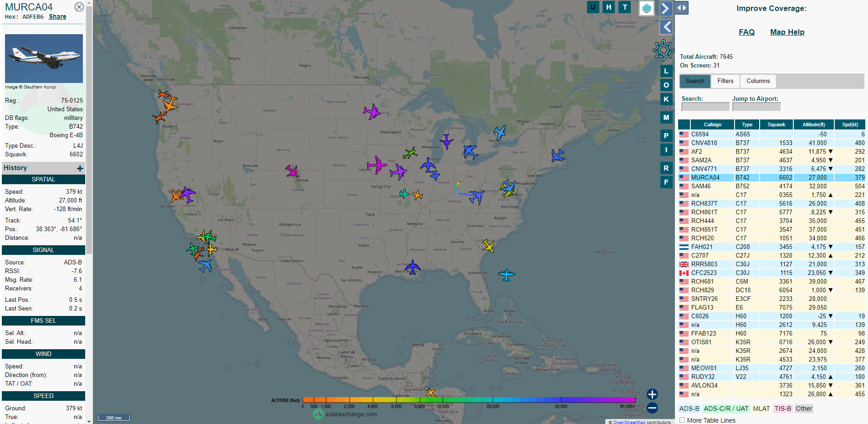This screenshot has width=868, height=424.
Task: Click the Jump to Airport field
Action: click(x=756, y=107)
